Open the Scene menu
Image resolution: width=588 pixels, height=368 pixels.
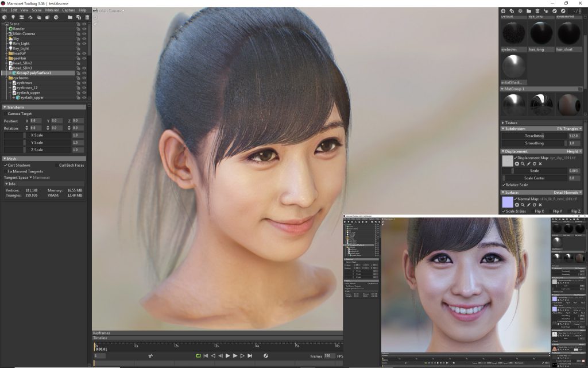pos(37,10)
